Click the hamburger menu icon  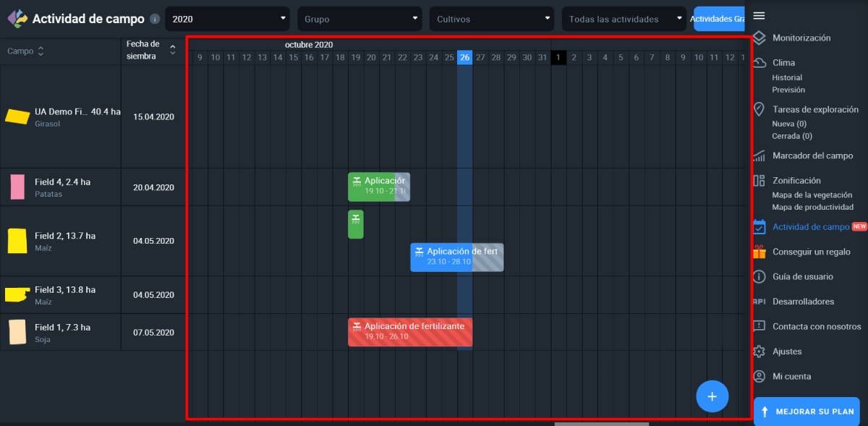click(759, 16)
